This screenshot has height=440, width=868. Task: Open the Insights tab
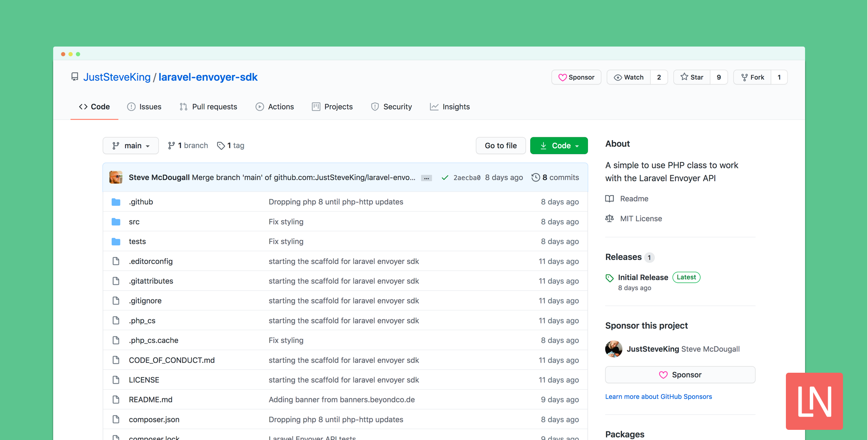[450, 106]
